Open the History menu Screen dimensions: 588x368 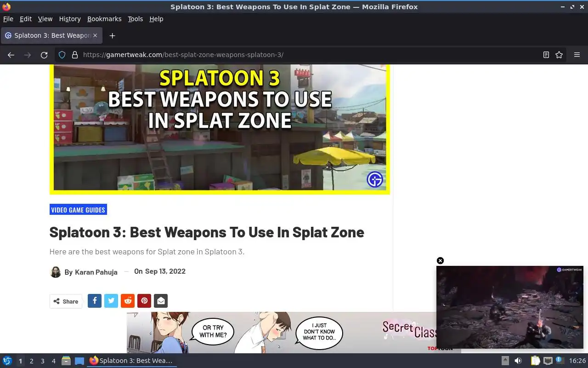[x=70, y=19]
